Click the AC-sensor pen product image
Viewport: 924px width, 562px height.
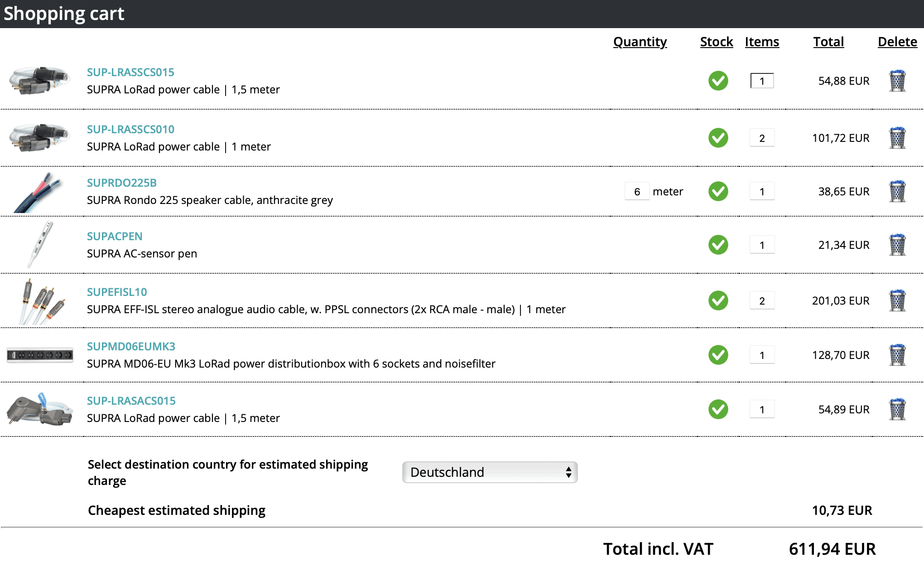[40, 245]
